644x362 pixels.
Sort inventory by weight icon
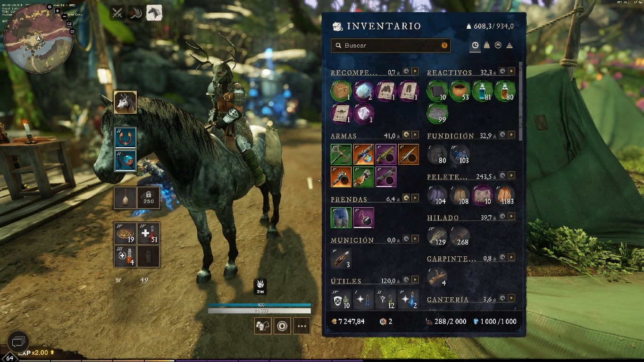(486, 45)
